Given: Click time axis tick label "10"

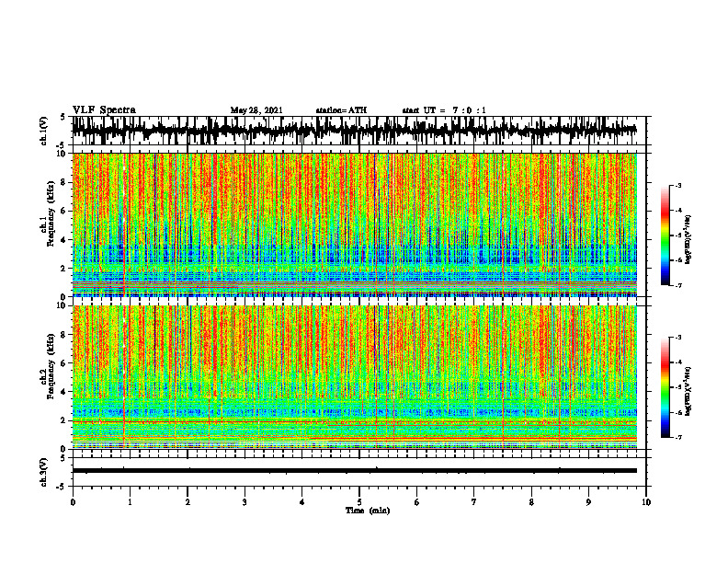Looking at the screenshot, I should [x=646, y=502].
